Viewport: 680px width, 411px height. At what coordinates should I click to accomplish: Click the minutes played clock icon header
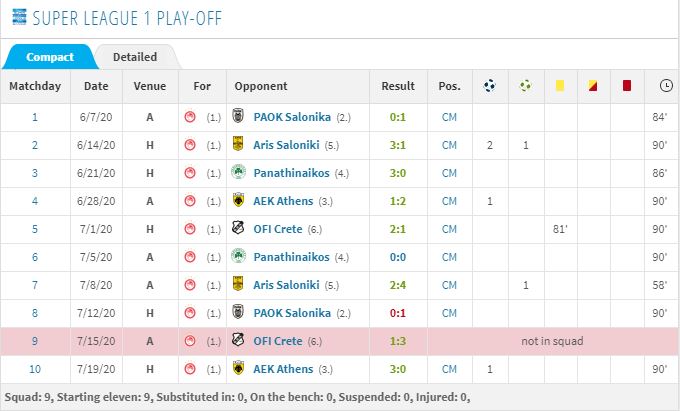[666, 85]
